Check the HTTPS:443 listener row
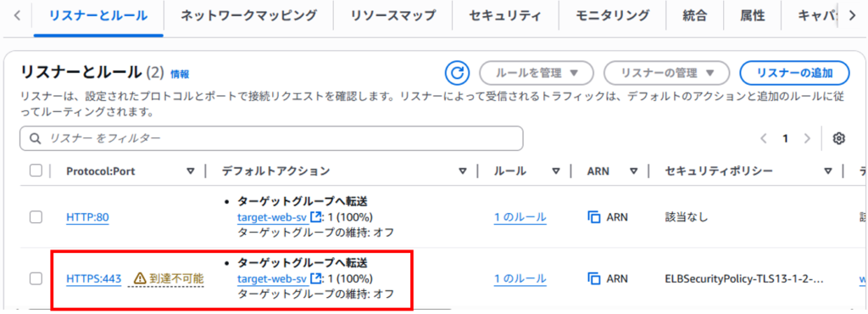This screenshot has width=868, height=314. click(36, 278)
